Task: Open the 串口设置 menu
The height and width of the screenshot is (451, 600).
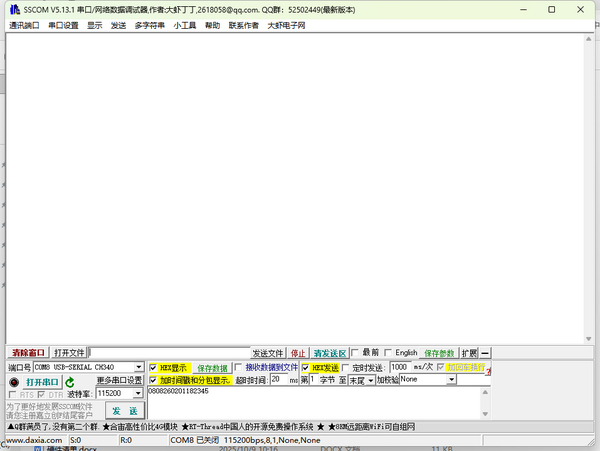Action: point(63,25)
